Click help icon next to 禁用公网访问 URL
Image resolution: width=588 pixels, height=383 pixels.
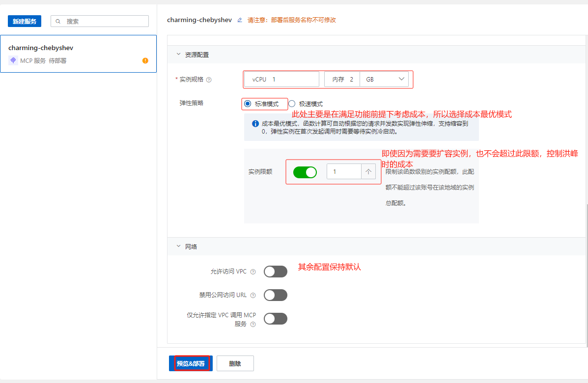(253, 295)
